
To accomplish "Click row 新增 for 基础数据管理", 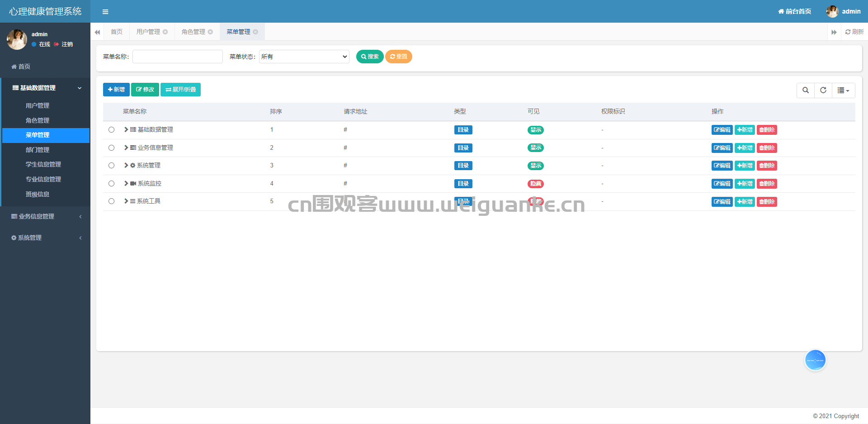I will click(x=745, y=130).
